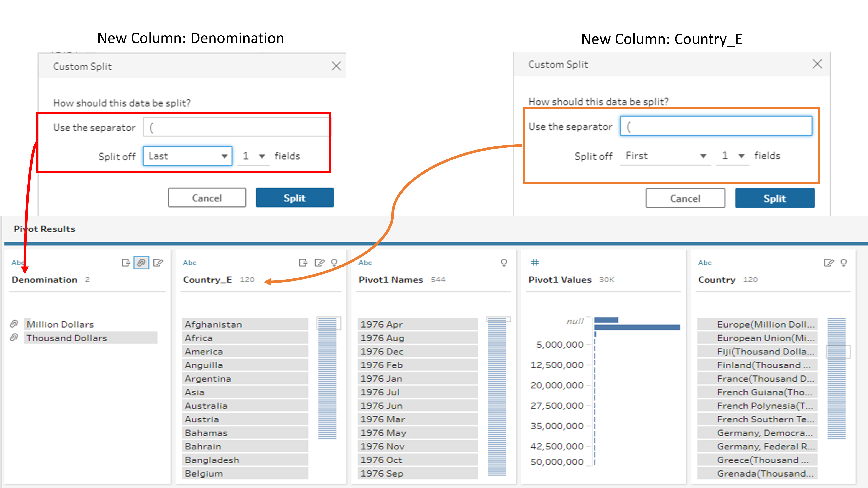Image resolution: width=868 pixels, height=488 pixels.
Task: Open the fields count dropdown in right dialog
Action: tap(733, 156)
